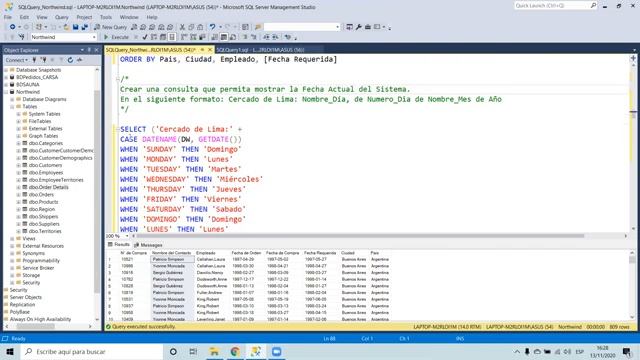This screenshot has width=640, height=360.
Task: Switch to the Messages results tab
Action: tap(149, 245)
